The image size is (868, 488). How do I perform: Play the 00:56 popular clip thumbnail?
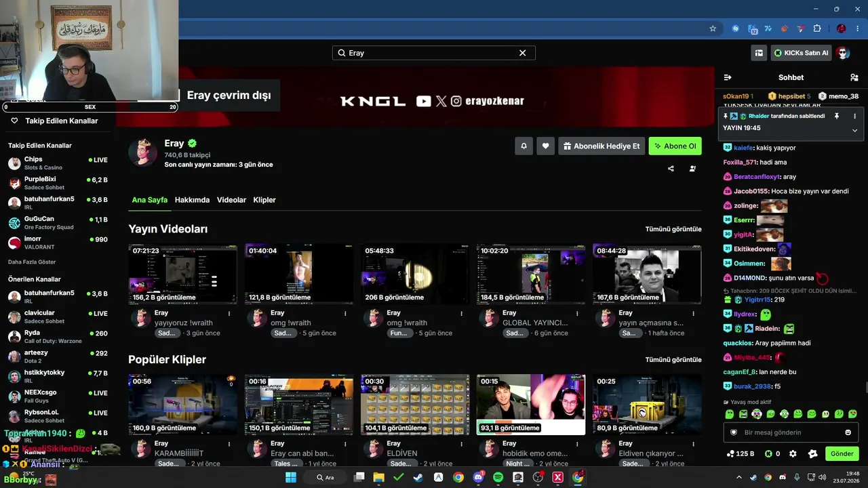click(x=183, y=405)
